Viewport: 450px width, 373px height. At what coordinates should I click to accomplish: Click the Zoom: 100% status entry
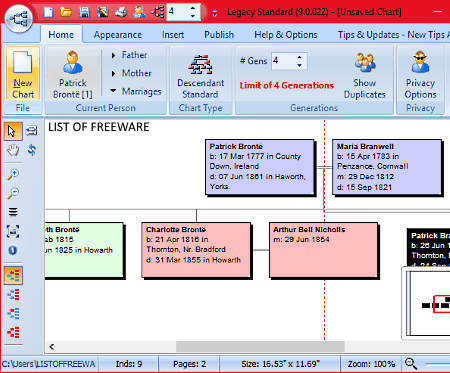click(371, 364)
